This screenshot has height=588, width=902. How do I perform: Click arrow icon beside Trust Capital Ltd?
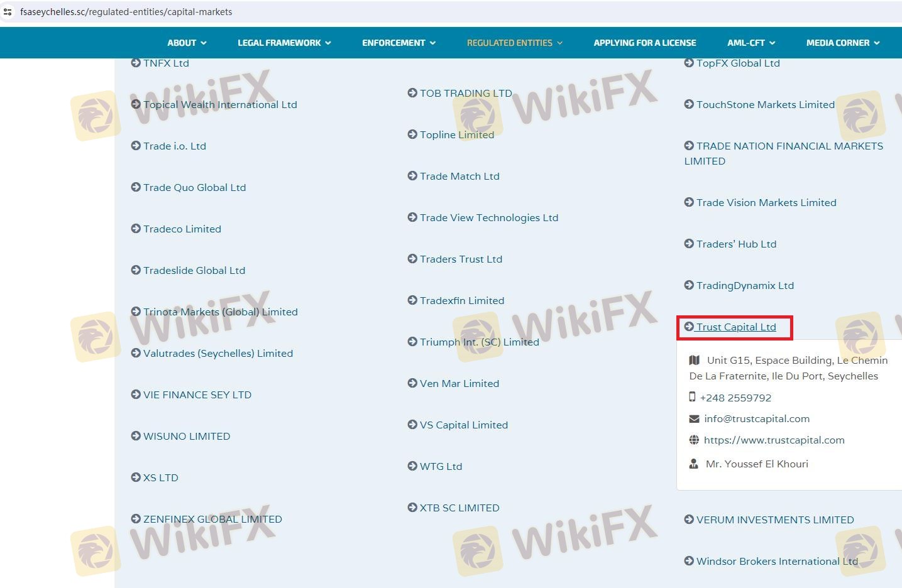(x=689, y=327)
